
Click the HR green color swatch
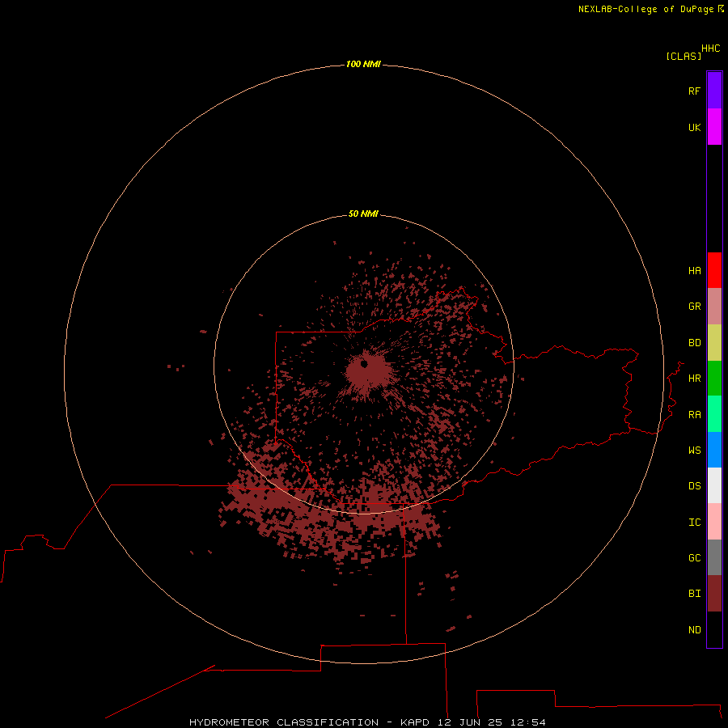coord(714,379)
